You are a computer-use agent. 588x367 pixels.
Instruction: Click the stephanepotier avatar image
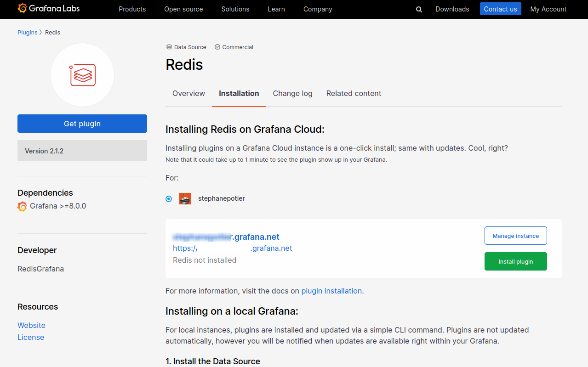pyautogui.click(x=185, y=198)
